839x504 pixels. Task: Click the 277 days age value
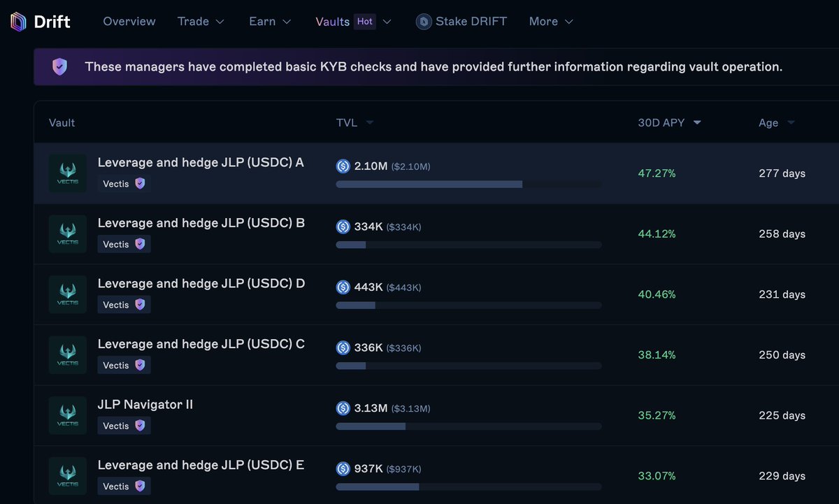pos(782,173)
